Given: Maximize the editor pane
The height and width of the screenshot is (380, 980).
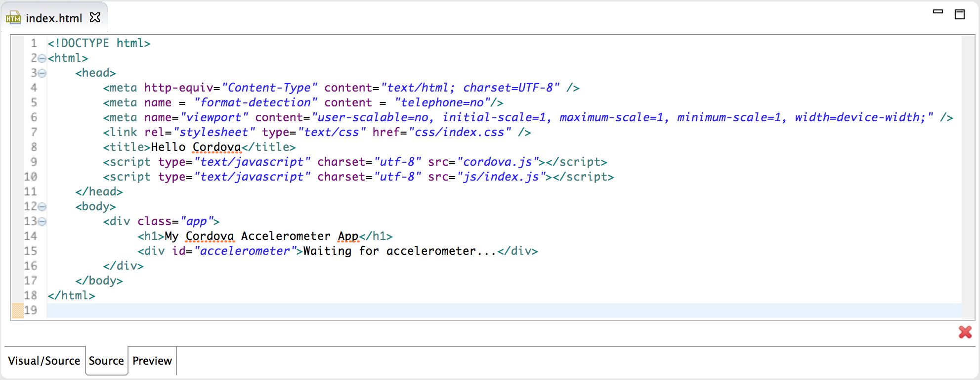Looking at the screenshot, I should 960,14.
